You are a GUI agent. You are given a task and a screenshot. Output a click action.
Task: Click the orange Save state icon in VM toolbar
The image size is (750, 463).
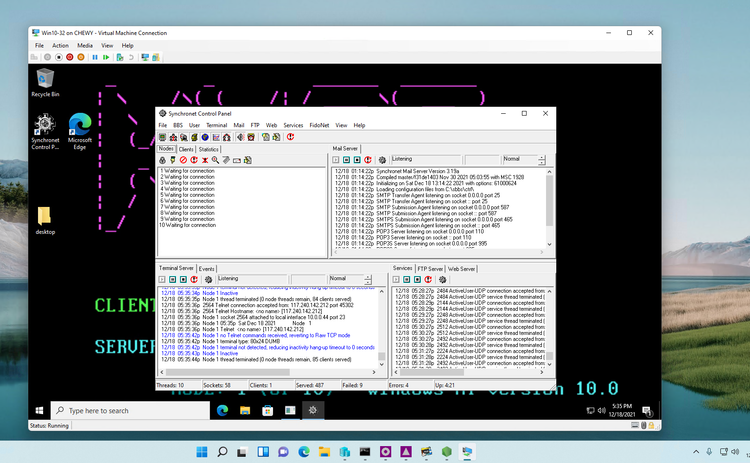click(x=80, y=57)
